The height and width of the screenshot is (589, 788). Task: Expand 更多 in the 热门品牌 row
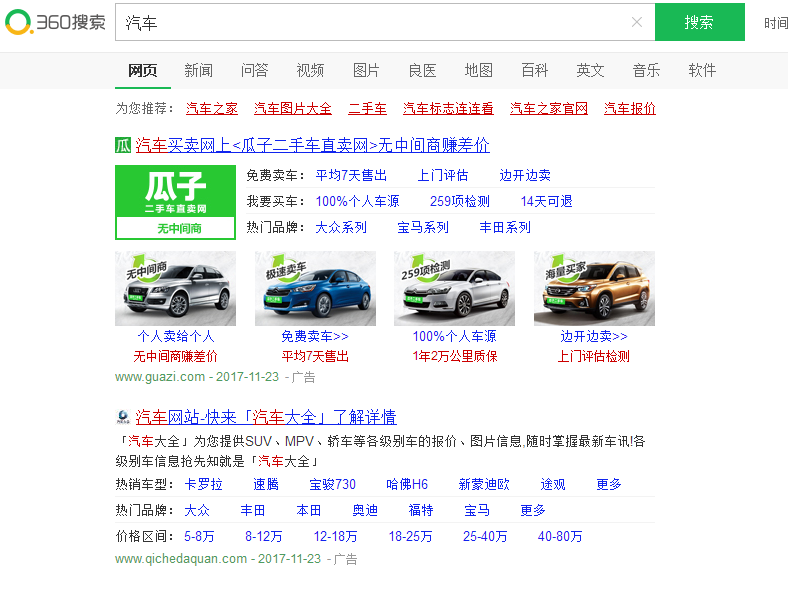(x=533, y=510)
